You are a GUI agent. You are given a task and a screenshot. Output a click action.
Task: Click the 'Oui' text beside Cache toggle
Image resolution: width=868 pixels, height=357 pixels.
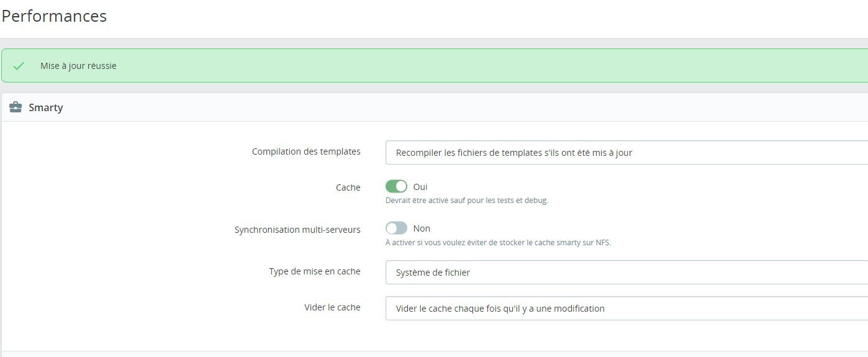(x=420, y=187)
